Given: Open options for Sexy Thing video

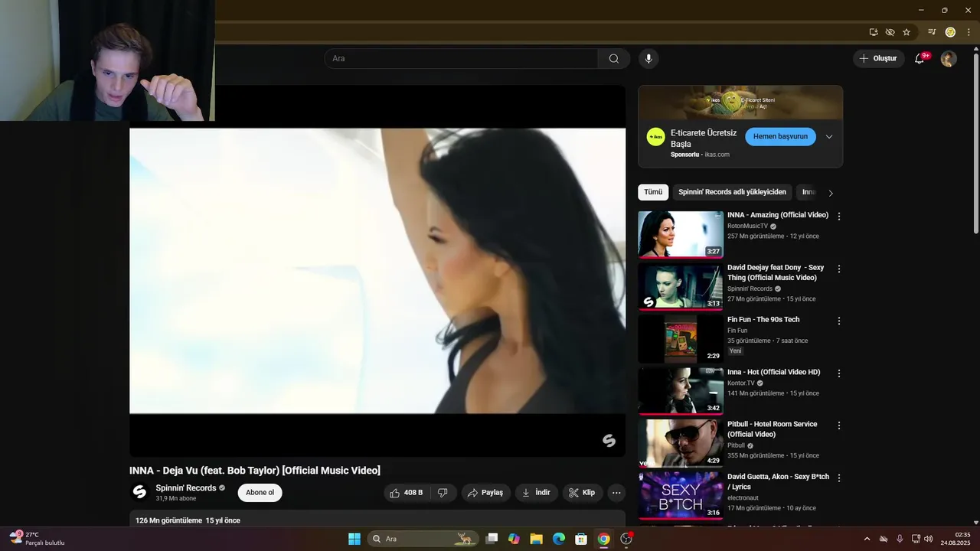Looking at the screenshot, I should click(839, 269).
